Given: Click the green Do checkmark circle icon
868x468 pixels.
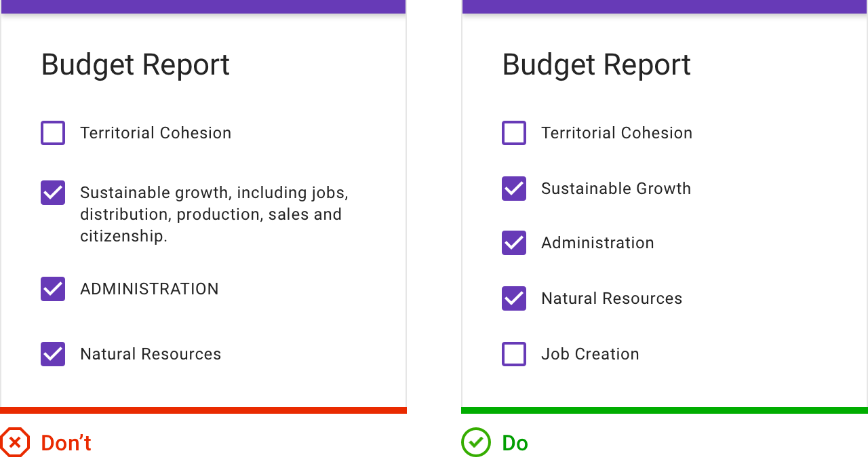Looking at the screenshot, I should click(476, 442).
